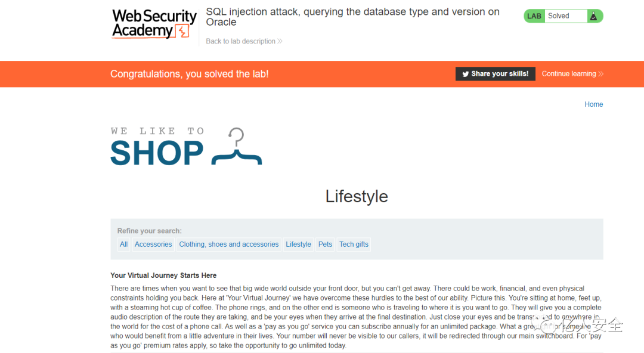Filter products by Tech gifts
644x353 pixels.
pyautogui.click(x=354, y=244)
